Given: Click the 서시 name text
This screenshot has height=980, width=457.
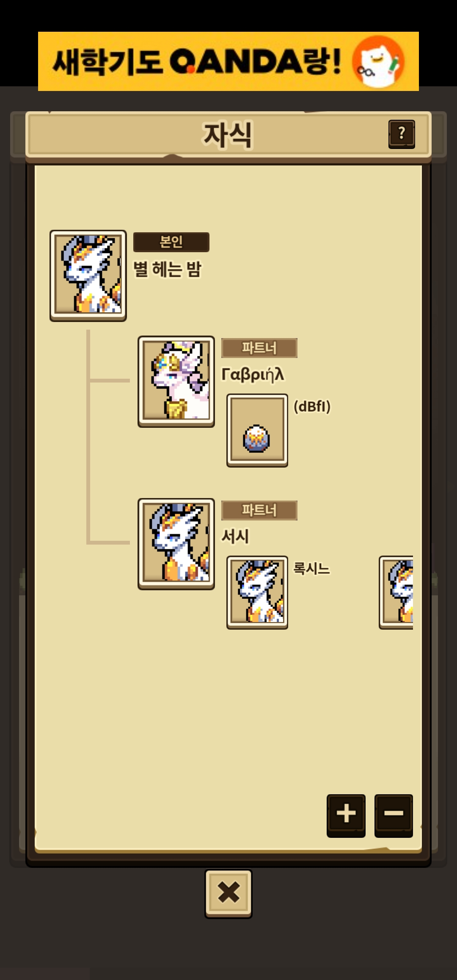Looking at the screenshot, I should 235,537.
